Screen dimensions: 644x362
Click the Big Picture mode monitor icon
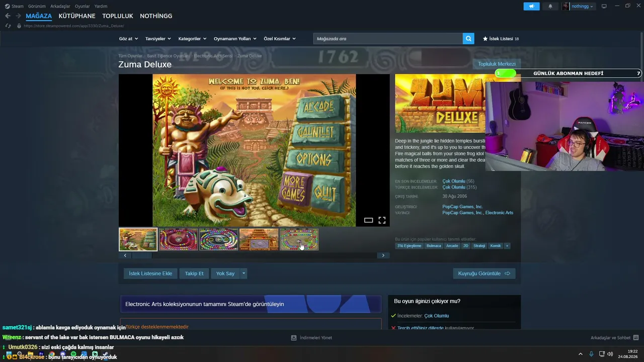click(604, 6)
